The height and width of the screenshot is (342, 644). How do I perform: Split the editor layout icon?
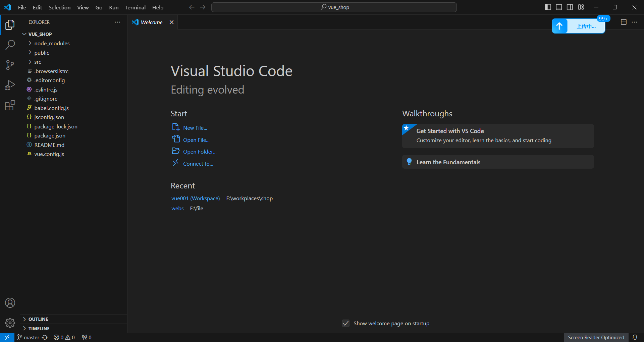624,22
